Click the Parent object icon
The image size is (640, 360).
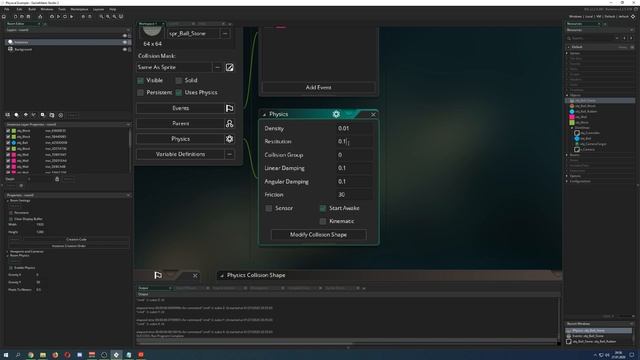tap(229, 124)
